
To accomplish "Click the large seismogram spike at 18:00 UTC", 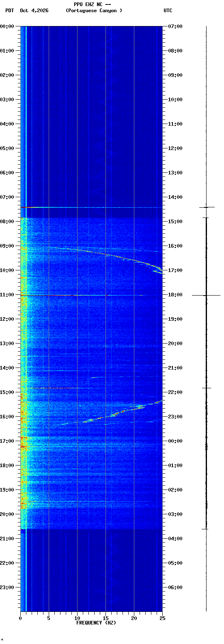I will (206, 295).
